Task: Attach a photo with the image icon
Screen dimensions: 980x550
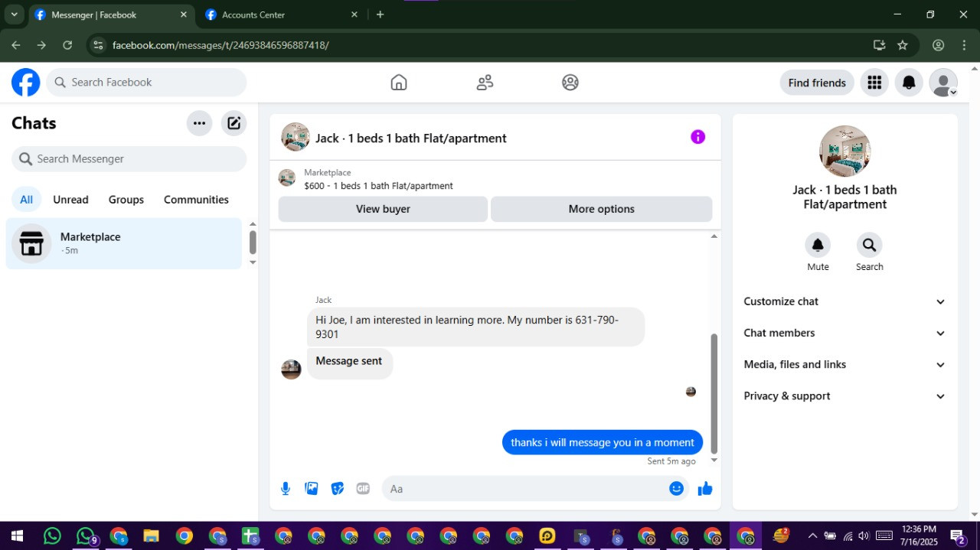Action: (x=312, y=488)
